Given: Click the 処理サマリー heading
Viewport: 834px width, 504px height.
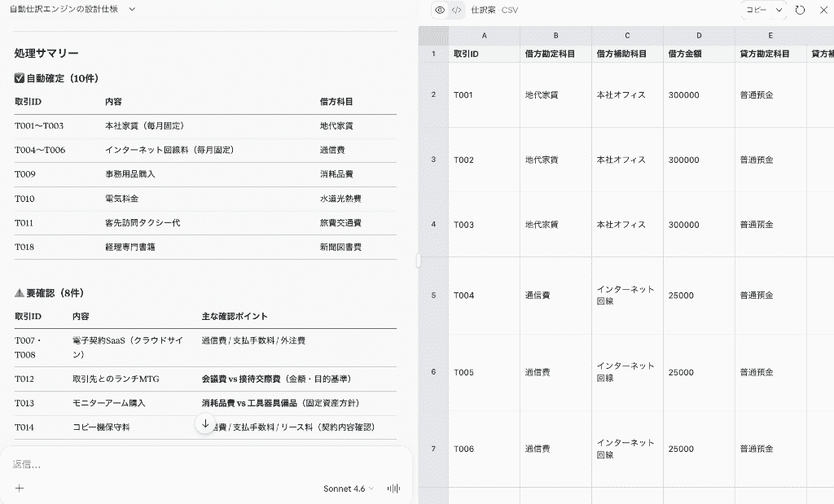Looking at the screenshot, I should [46, 53].
